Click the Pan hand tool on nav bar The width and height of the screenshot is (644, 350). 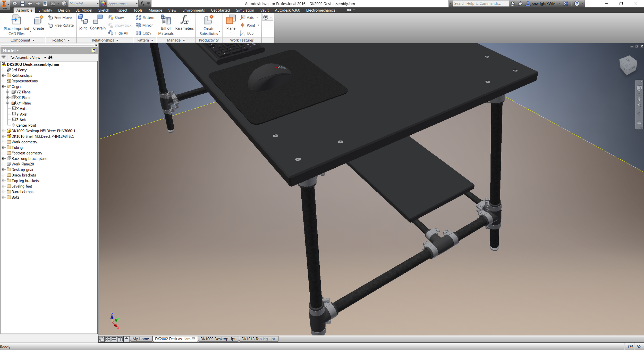(x=639, y=99)
